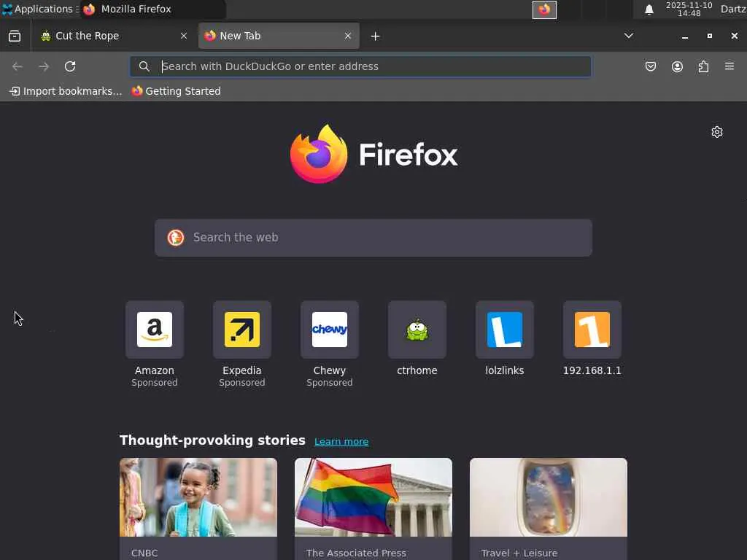Open new tab page settings gear
Screen dimensions: 747x560
coord(717,132)
